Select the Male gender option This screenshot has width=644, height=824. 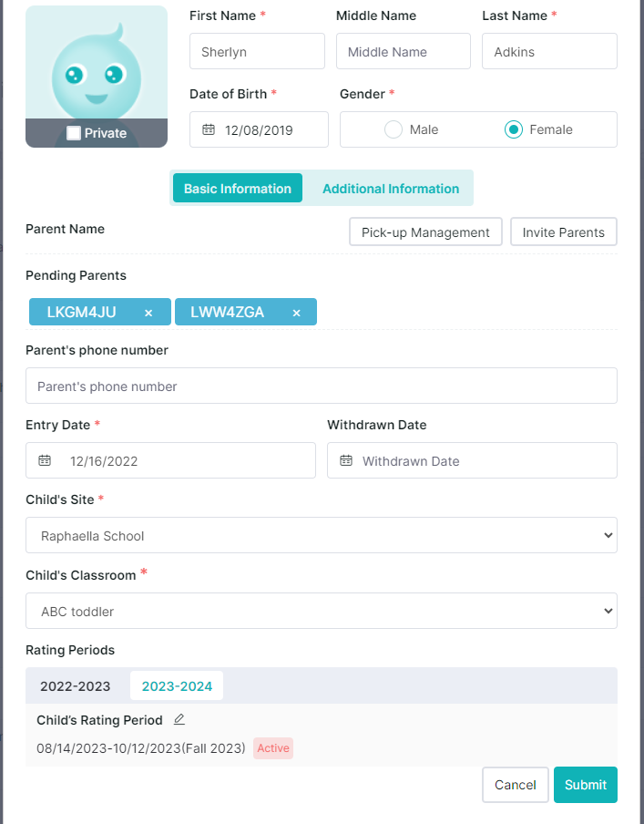pyautogui.click(x=394, y=129)
